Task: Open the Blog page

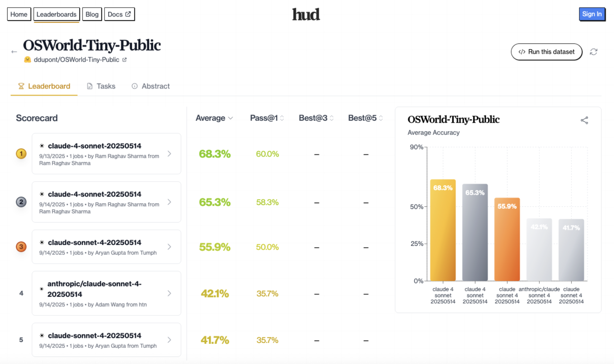Action: tap(92, 14)
